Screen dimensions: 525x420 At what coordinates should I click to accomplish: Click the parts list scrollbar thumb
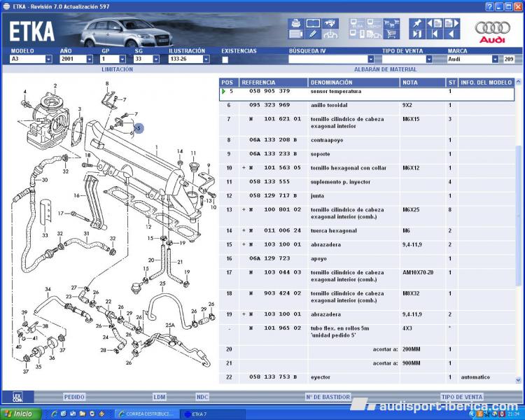click(x=518, y=216)
